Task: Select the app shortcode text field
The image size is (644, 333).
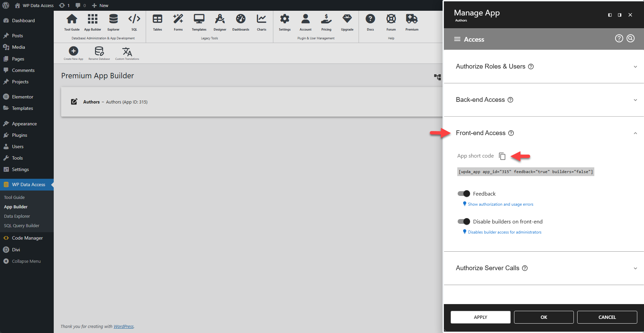Action: pos(525,172)
